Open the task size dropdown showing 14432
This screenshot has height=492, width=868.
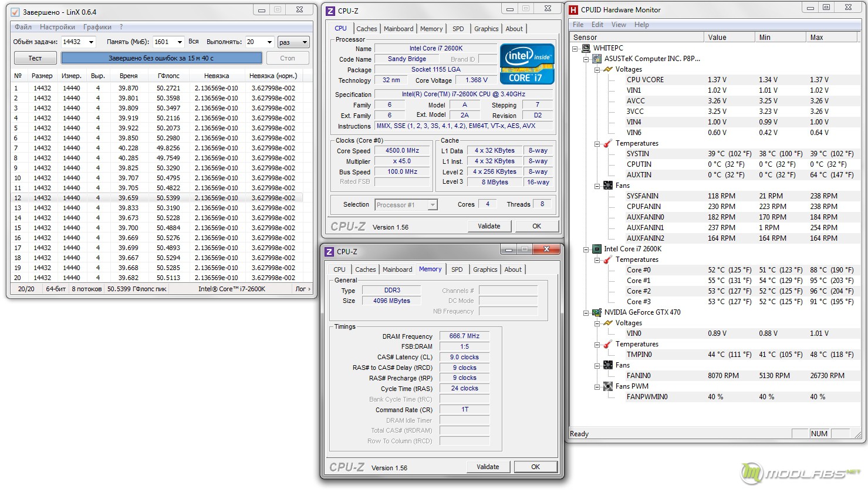(x=91, y=42)
